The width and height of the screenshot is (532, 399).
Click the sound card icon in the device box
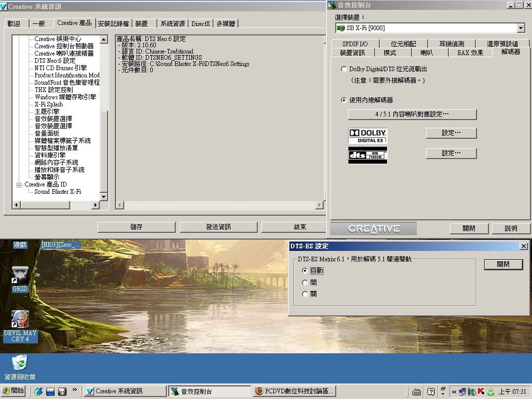click(341, 28)
